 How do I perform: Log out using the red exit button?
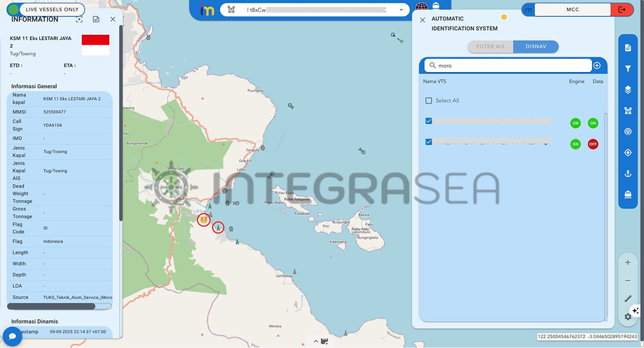click(x=622, y=9)
